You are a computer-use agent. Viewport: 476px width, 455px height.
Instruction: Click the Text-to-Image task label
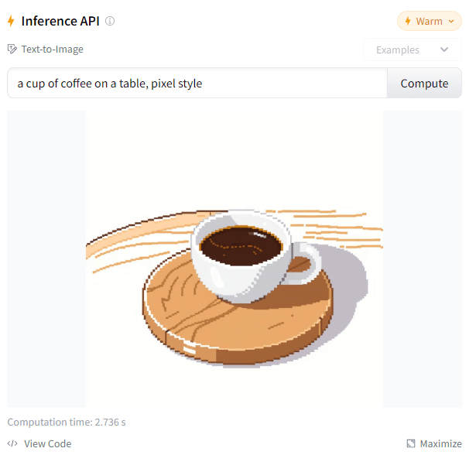pos(53,50)
